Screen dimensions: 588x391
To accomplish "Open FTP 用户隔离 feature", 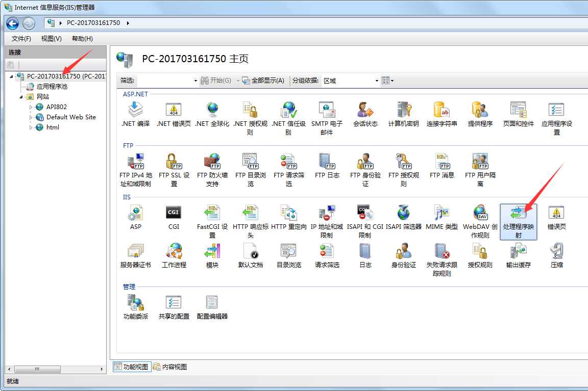I will click(480, 170).
